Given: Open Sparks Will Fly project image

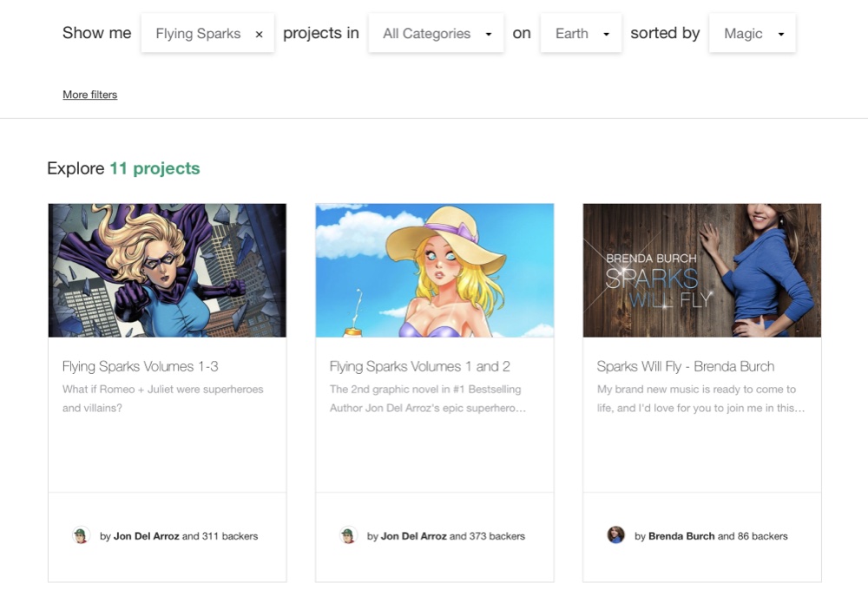Looking at the screenshot, I should pos(702,270).
